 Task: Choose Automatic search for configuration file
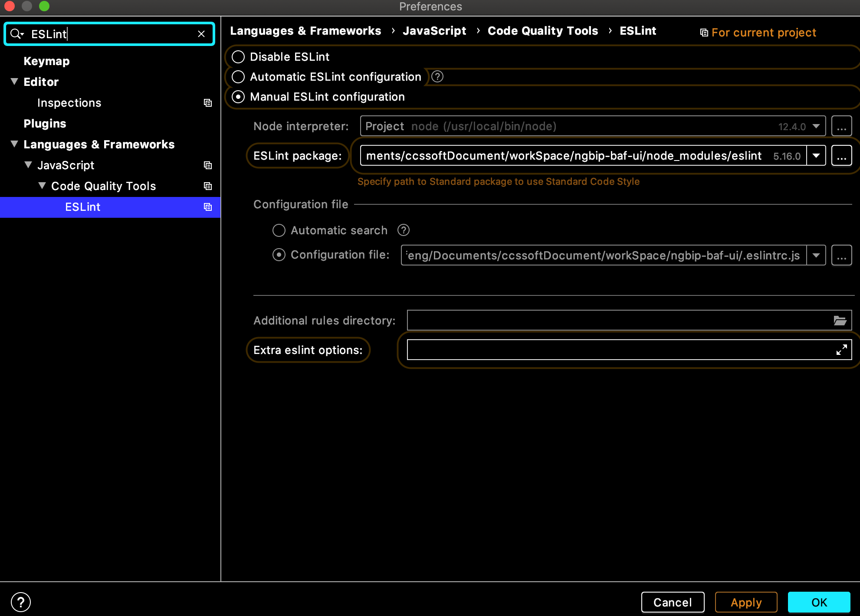[x=279, y=230]
